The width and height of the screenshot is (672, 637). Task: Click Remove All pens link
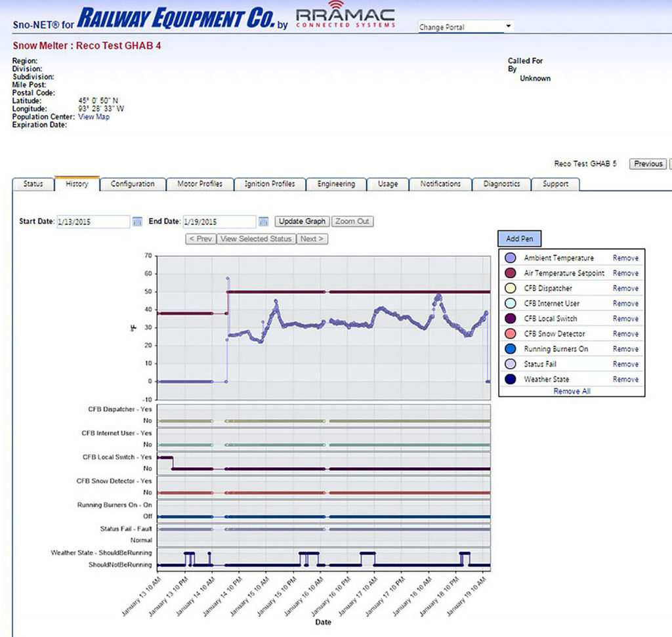click(571, 391)
